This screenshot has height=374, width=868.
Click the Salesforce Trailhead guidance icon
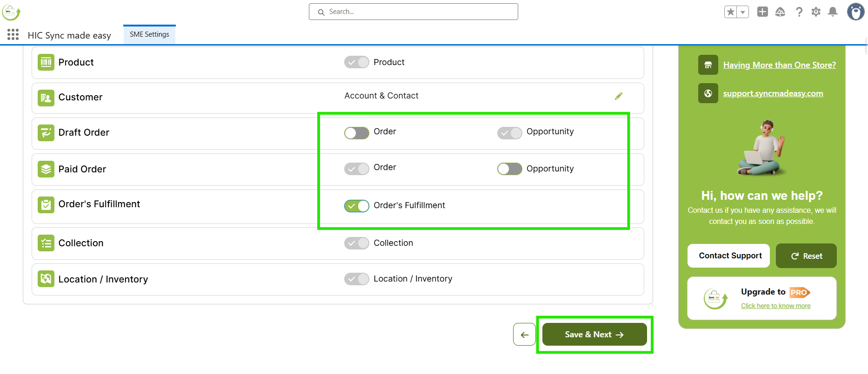[x=780, y=12]
